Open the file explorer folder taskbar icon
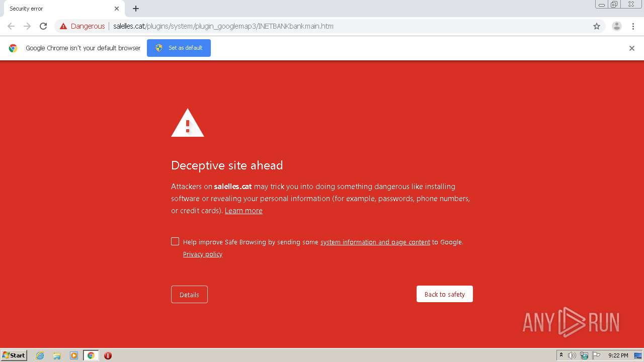This screenshot has width=644, height=362. coord(57,355)
